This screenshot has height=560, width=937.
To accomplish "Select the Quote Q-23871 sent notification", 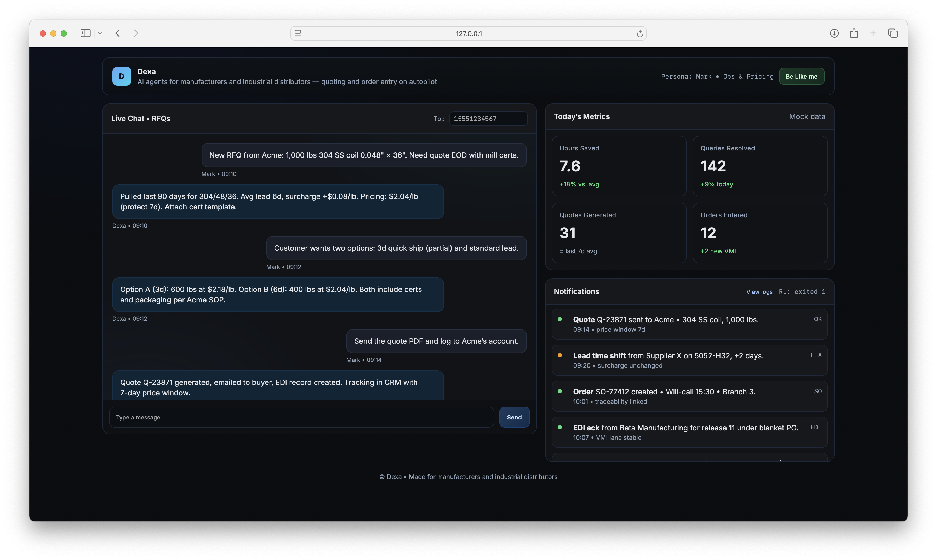I will point(689,324).
